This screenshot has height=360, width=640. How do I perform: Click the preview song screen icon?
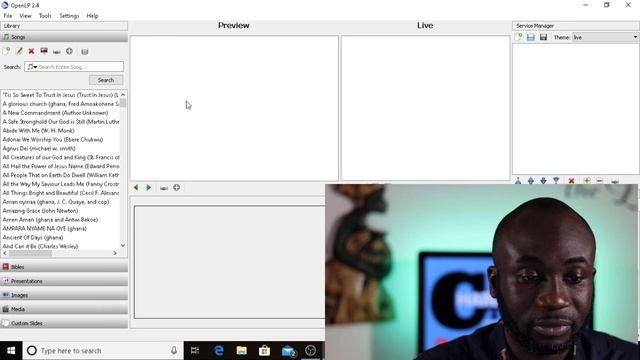click(44, 51)
